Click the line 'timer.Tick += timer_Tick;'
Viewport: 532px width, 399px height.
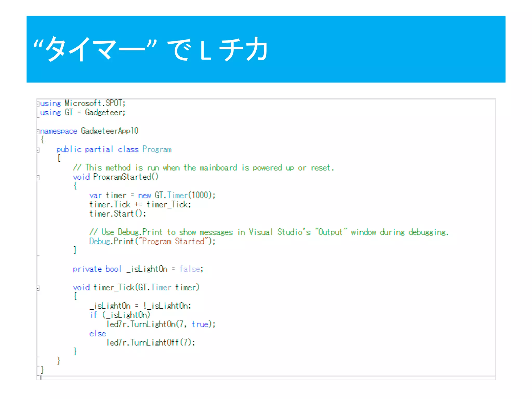click(140, 205)
